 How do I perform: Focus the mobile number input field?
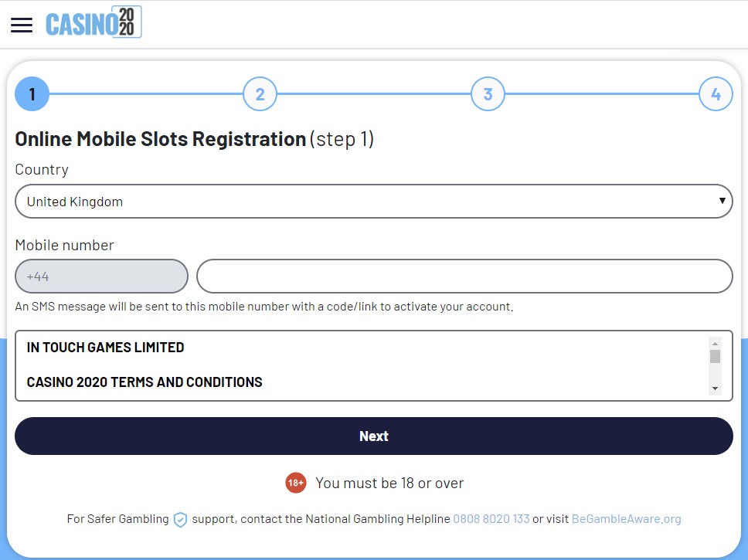pos(464,277)
